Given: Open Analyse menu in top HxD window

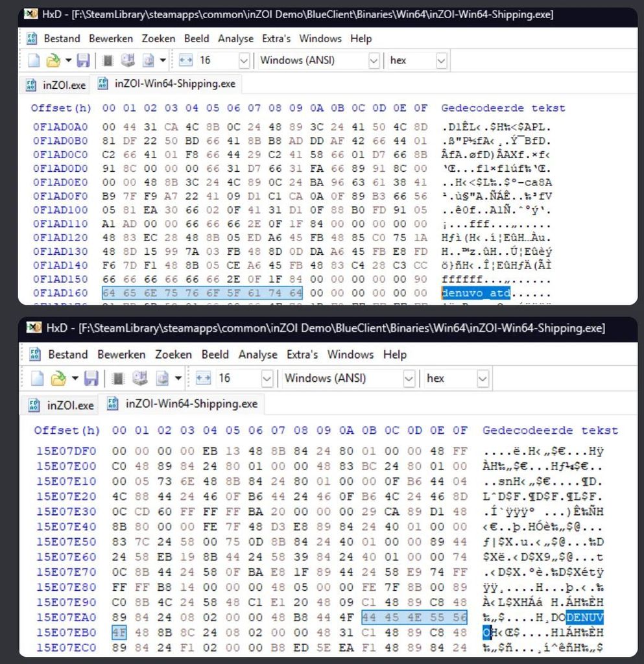Looking at the screenshot, I should click(x=235, y=38).
